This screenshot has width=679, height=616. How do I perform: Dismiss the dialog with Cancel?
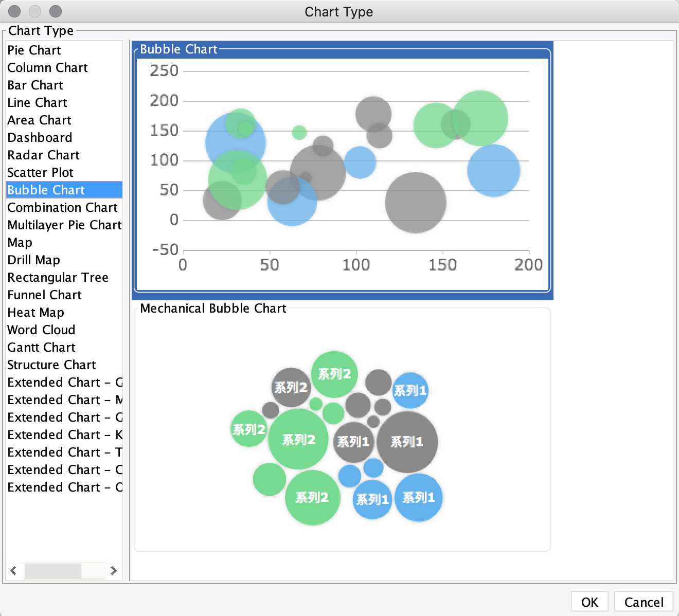644,602
